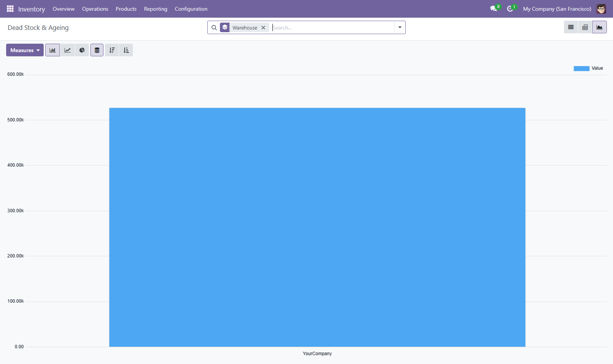Sort bars in descending order
Image resolution: width=613 pixels, height=364 pixels.
tap(112, 50)
